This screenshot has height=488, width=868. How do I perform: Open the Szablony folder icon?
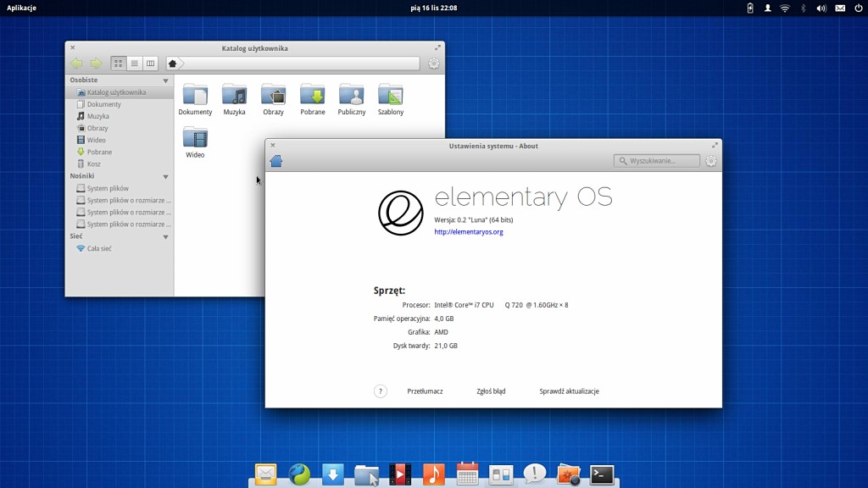[391, 95]
